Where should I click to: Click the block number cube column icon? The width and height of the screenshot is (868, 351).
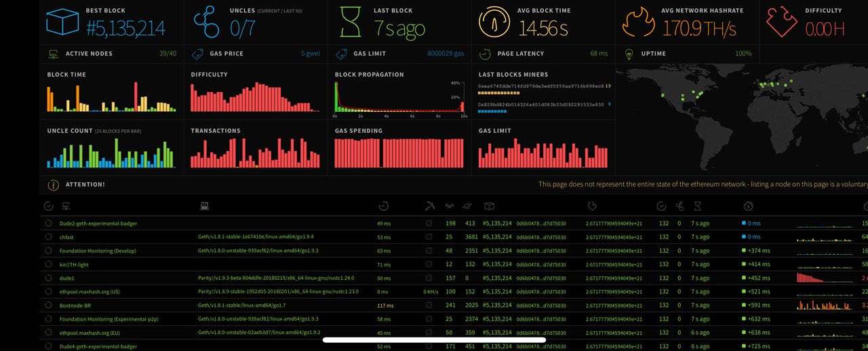(x=489, y=206)
